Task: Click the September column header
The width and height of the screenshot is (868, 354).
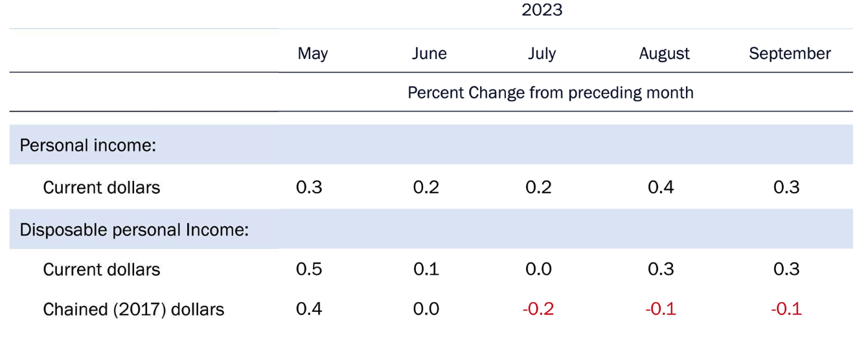Action: coord(789,54)
